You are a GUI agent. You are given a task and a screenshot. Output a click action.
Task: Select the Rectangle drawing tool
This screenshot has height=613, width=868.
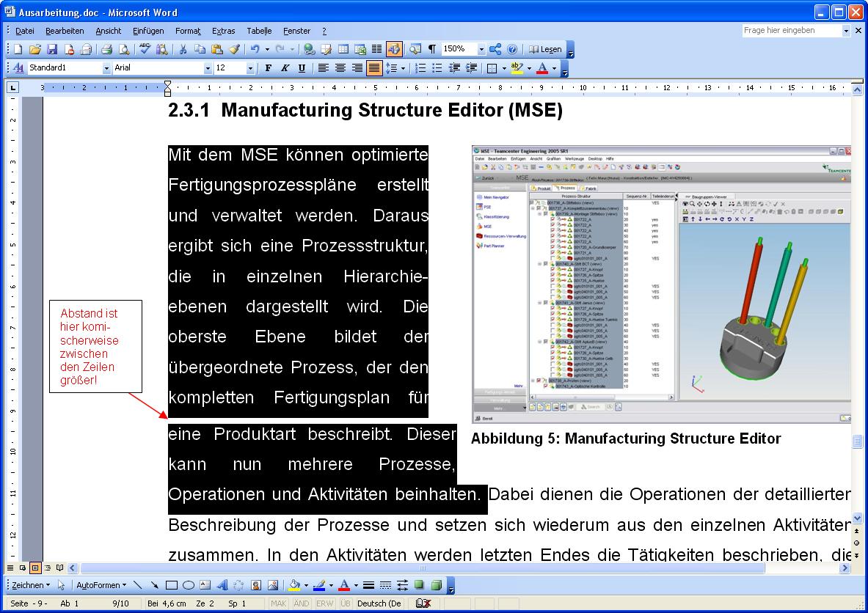tap(172, 585)
